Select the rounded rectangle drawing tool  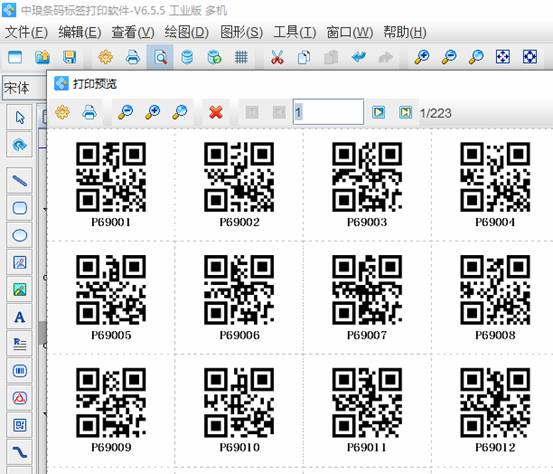pyautogui.click(x=19, y=208)
